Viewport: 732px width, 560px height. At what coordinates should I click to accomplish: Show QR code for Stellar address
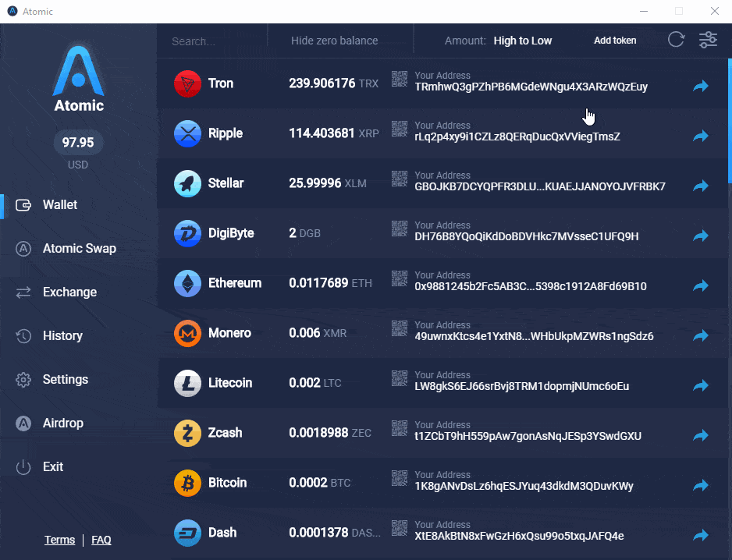399,179
